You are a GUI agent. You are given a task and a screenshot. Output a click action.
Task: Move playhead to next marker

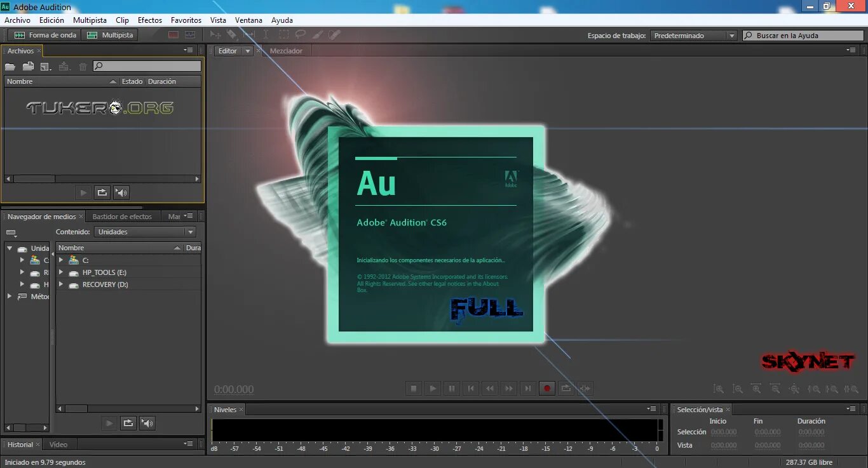[527, 388]
